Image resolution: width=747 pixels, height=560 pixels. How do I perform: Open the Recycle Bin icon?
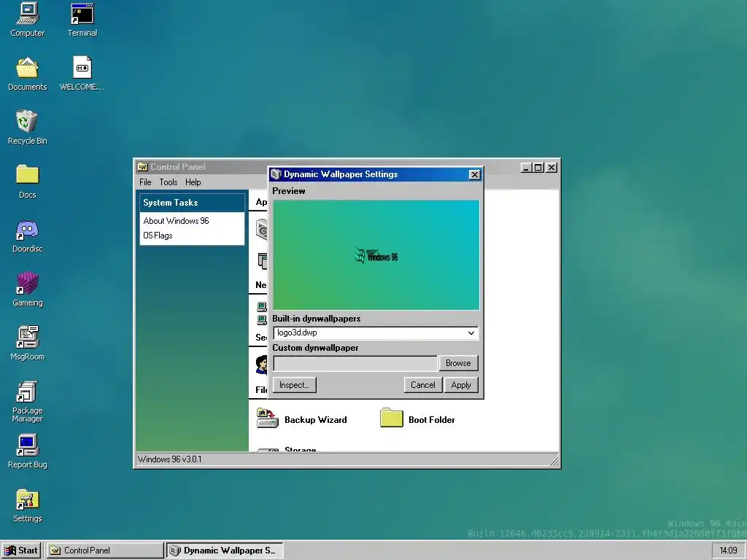pyautogui.click(x=28, y=128)
